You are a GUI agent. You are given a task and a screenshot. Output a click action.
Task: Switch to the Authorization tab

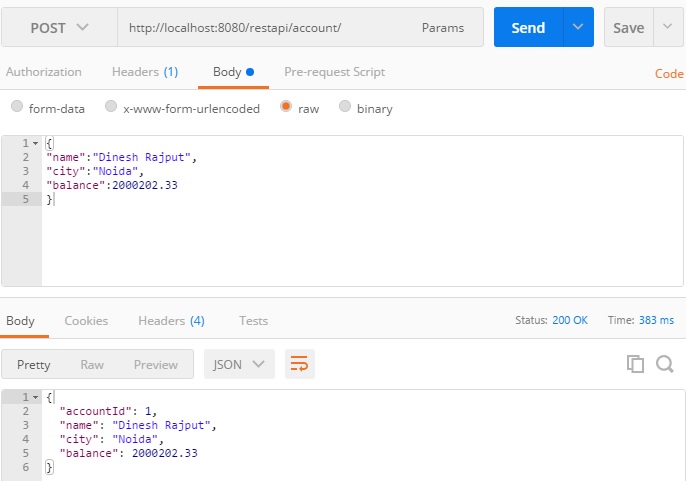tap(44, 72)
